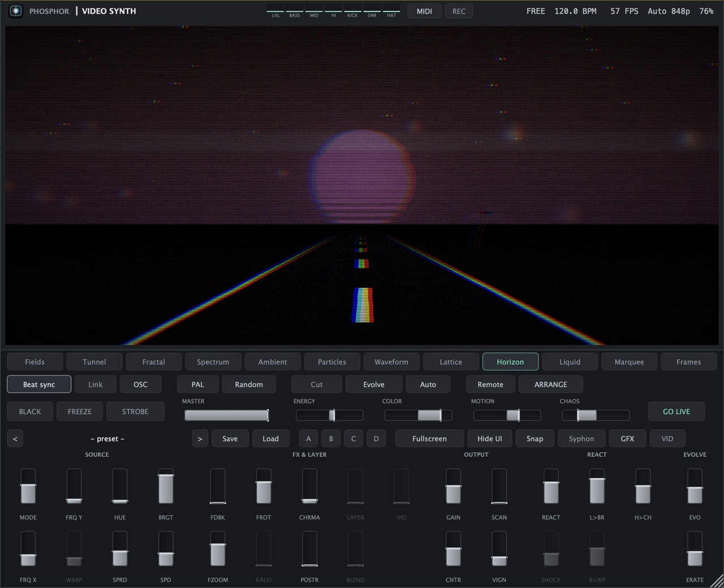
Task: Go to next preset with right arrow
Action: [200, 439]
